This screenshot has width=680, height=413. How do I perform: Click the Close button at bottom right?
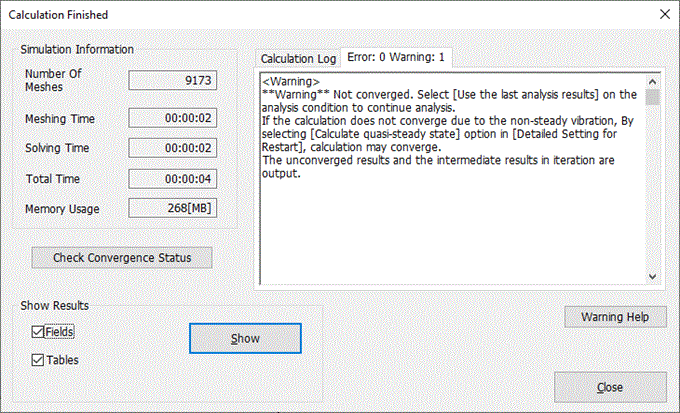610,386
